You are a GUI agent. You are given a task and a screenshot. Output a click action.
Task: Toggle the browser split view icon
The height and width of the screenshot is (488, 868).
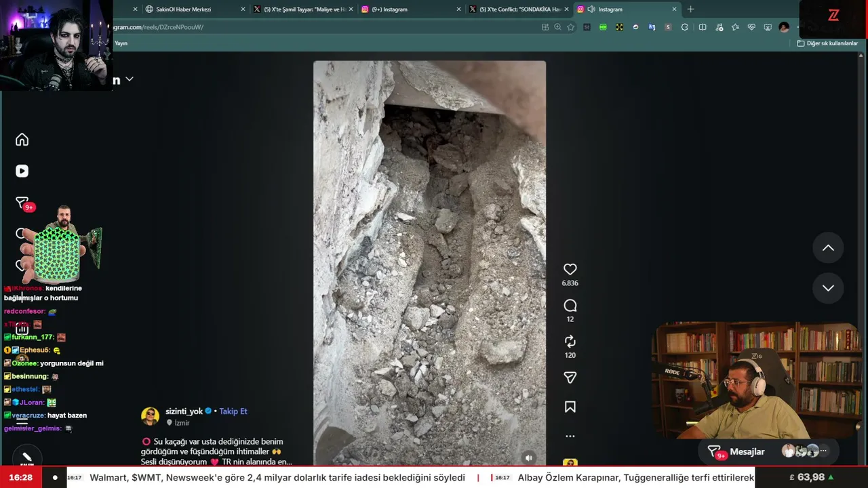(x=703, y=27)
